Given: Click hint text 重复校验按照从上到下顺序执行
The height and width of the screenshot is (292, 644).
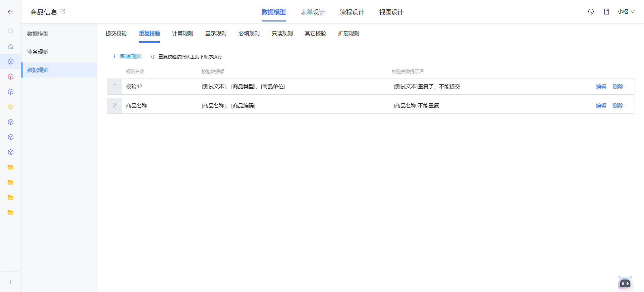Looking at the screenshot, I should [x=190, y=57].
